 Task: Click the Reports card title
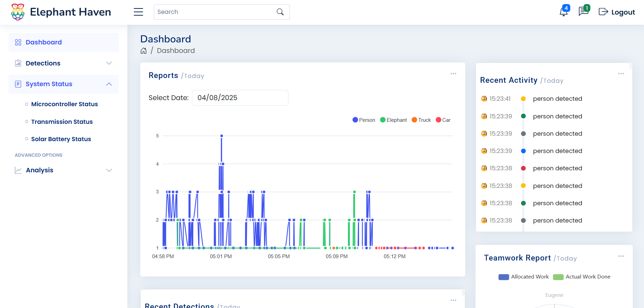tap(163, 76)
